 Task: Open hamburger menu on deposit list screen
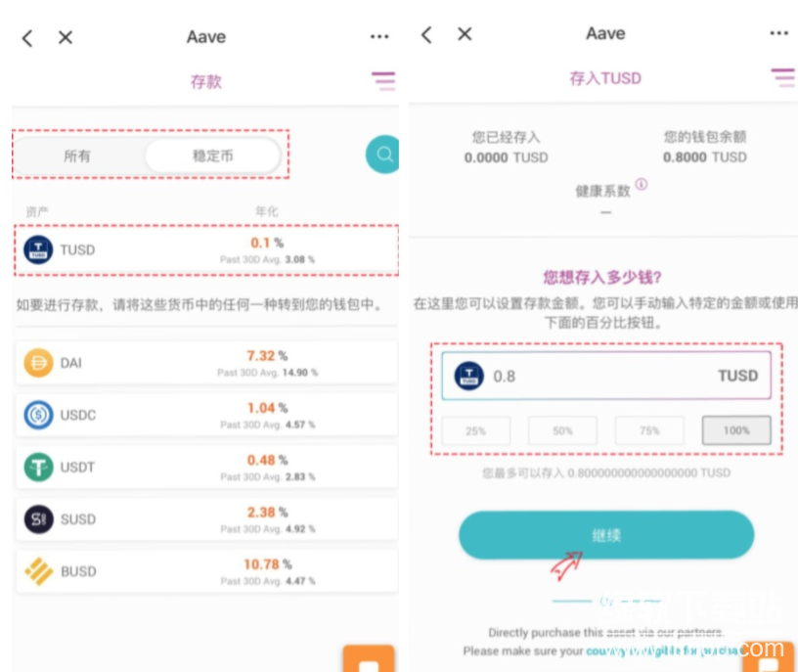[383, 81]
